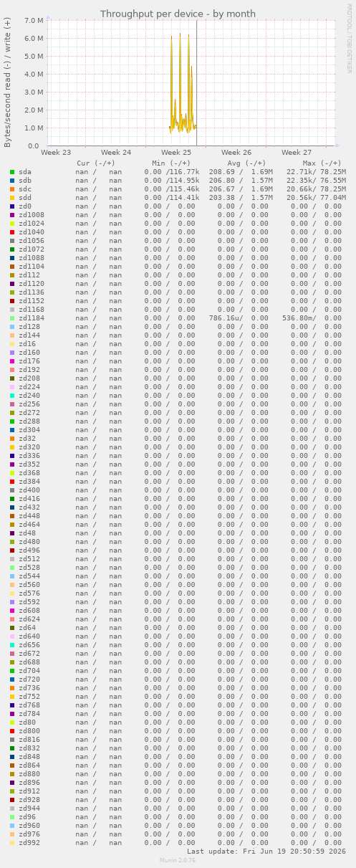Select the 'zd1184' legend entry
The height and width of the screenshot is (868, 356).
(x=32, y=318)
